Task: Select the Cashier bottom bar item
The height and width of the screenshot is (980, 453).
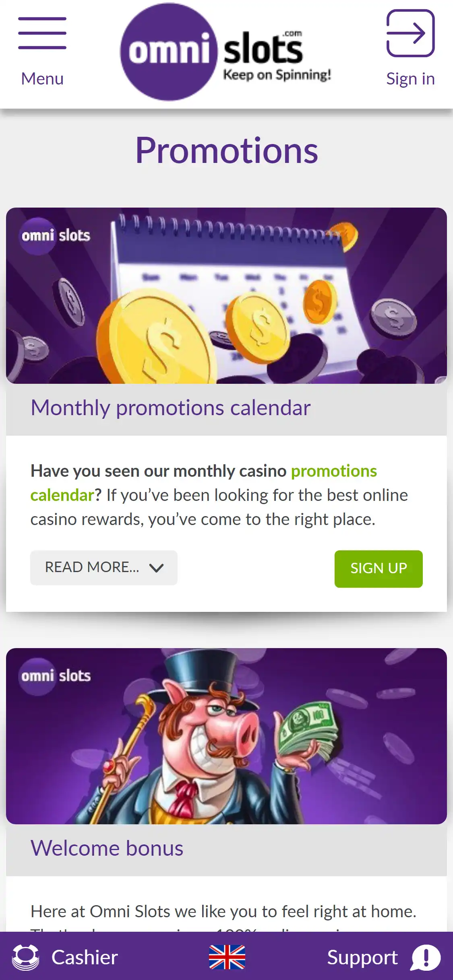Action: pos(85,957)
